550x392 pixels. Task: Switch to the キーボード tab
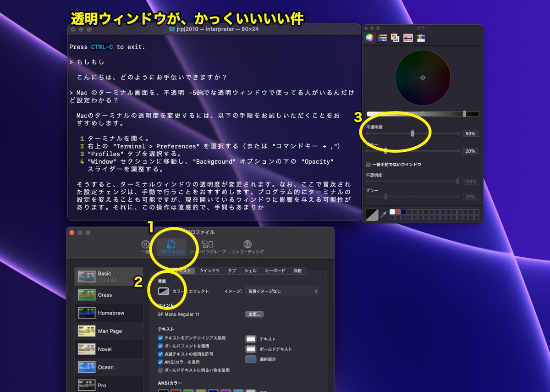click(x=275, y=271)
